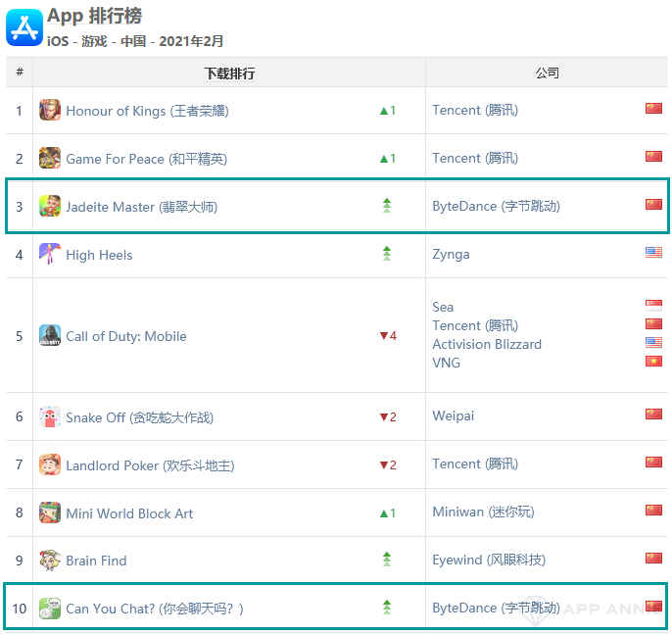This screenshot has width=672, height=634.
Task: Click rank change ▼4 for Call of Duty
Action: (388, 336)
